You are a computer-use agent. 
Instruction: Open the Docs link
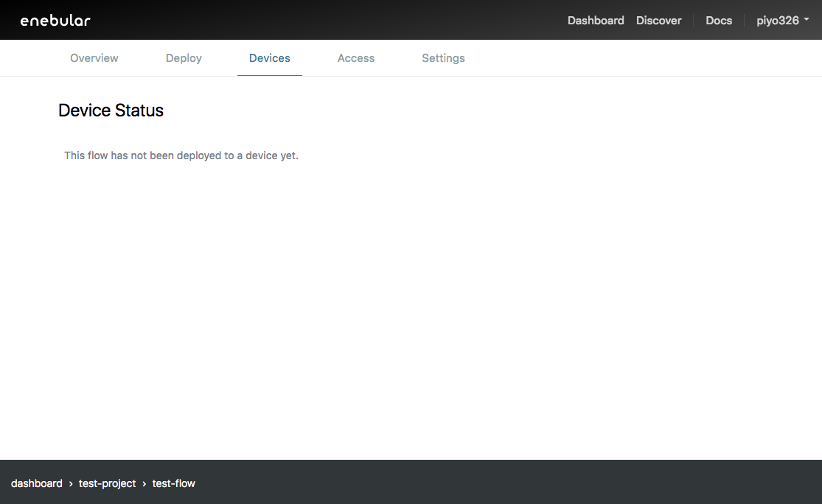point(719,21)
